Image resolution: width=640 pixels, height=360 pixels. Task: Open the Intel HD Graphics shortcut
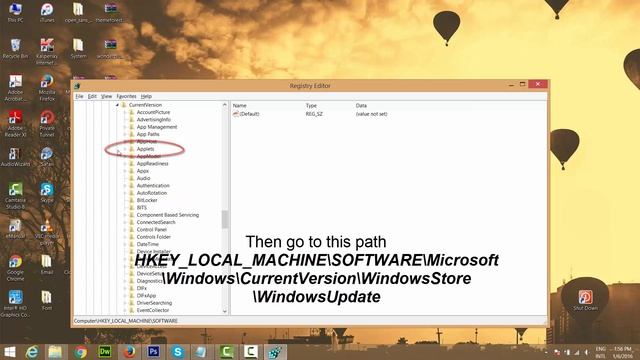tap(15, 304)
